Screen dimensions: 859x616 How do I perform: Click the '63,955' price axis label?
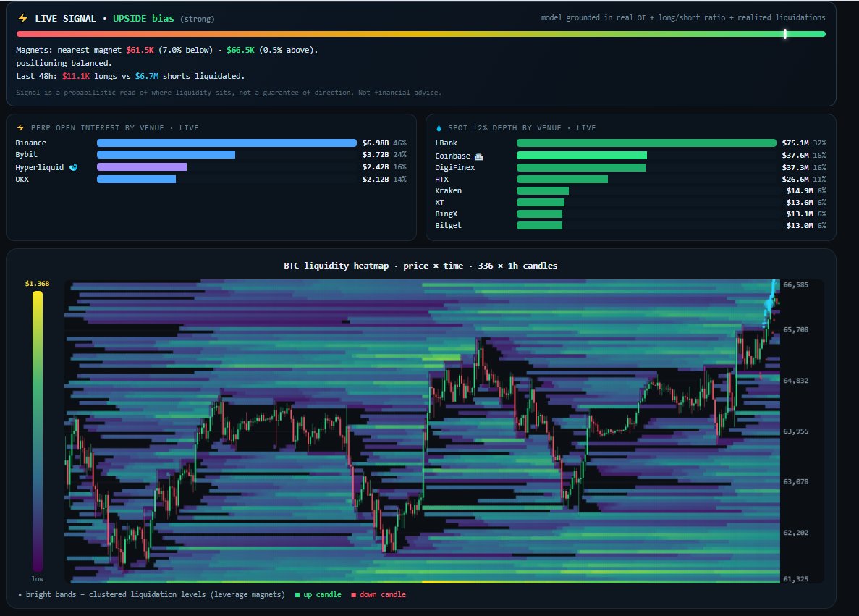[795, 431]
